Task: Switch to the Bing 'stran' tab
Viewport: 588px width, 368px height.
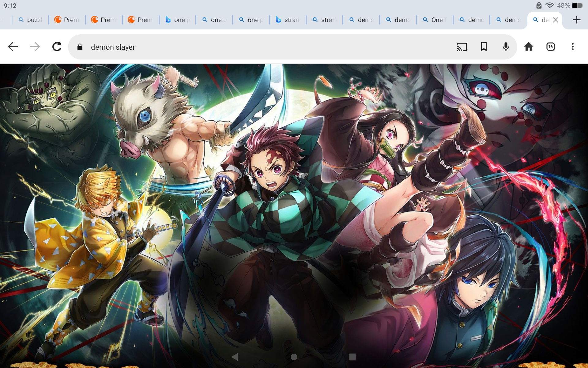Action: pyautogui.click(x=288, y=20)
